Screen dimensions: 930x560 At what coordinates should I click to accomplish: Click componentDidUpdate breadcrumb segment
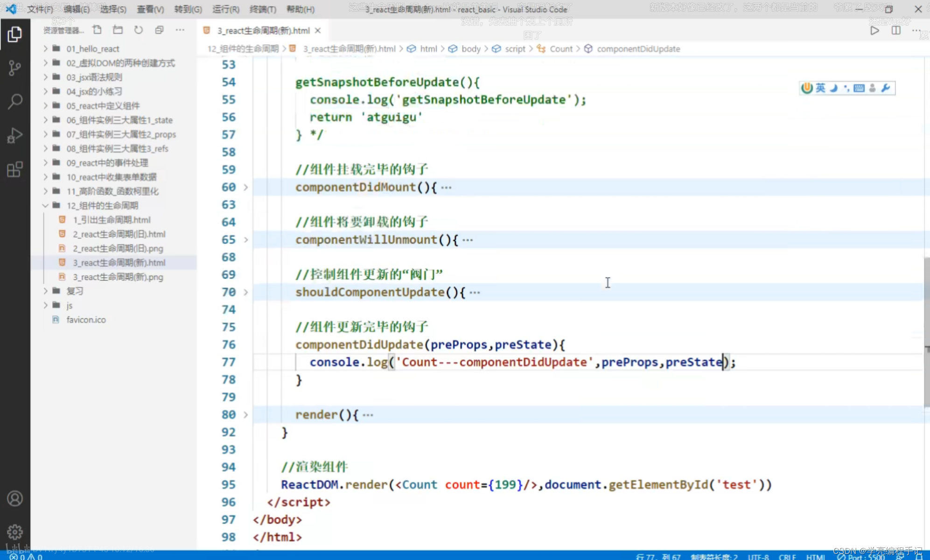638,49
